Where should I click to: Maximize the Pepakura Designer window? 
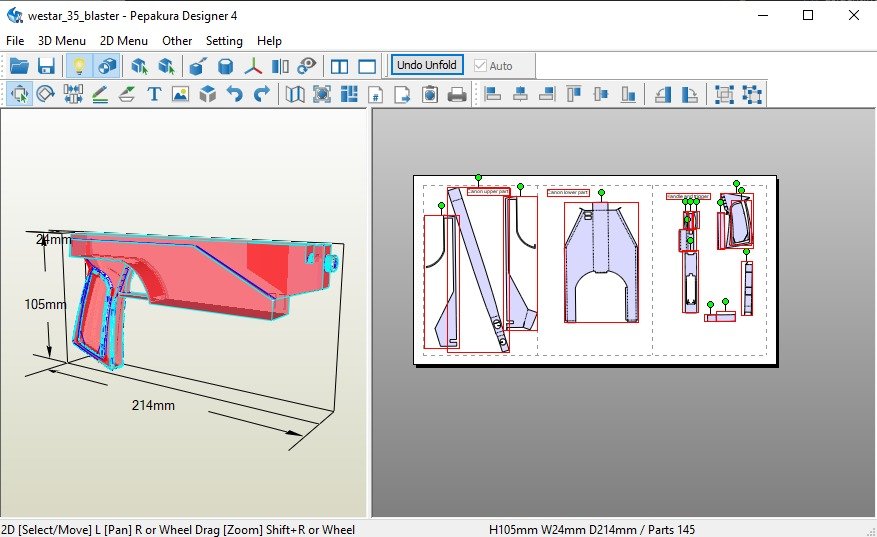pos(808,15)
